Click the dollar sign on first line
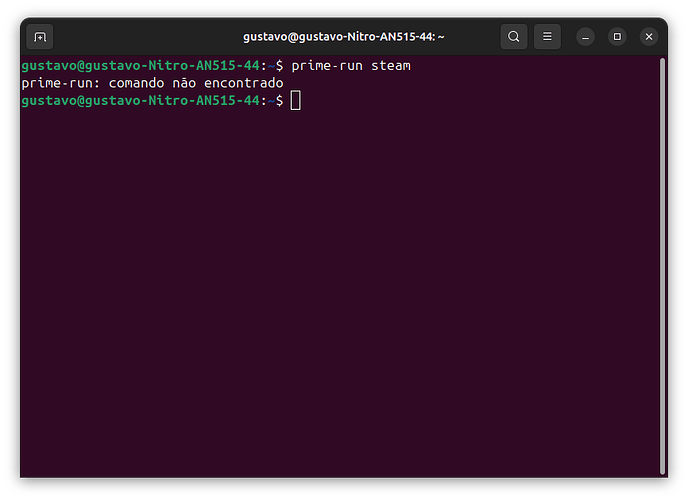 [x=279, y=66]
